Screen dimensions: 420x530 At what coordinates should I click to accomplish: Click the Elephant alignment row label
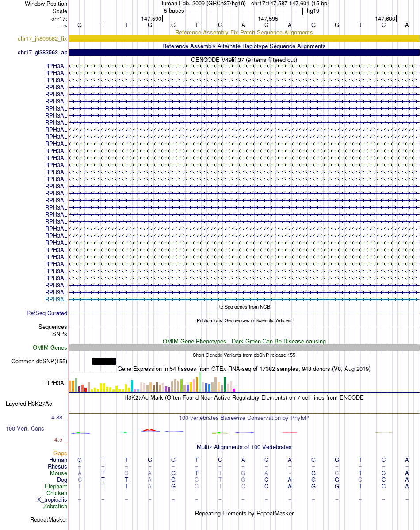coord(56,486)
